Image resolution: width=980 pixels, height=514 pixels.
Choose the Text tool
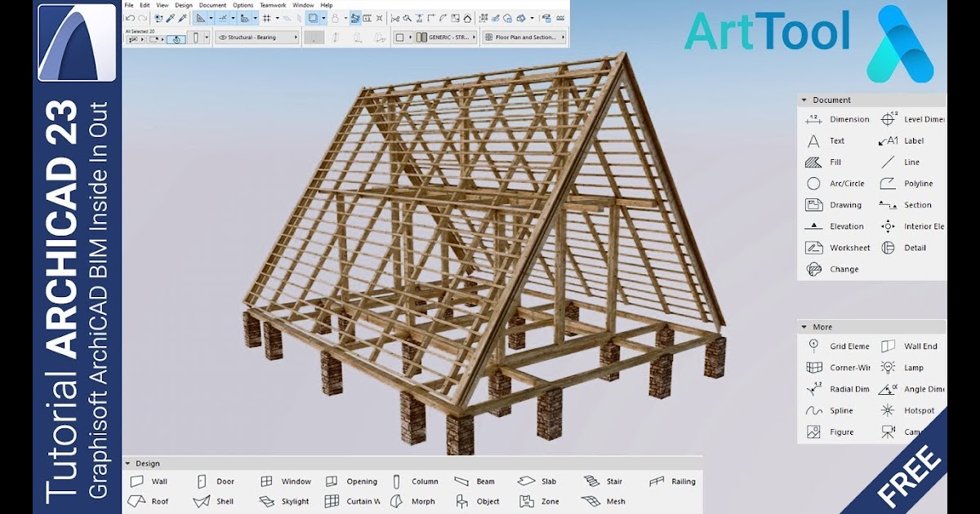(x=825, y=140)
